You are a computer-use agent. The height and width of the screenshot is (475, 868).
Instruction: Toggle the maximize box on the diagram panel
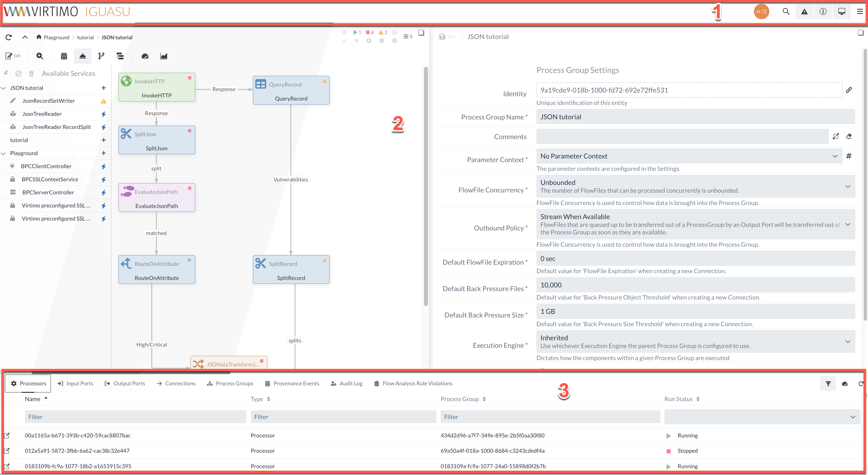(421, 33)
